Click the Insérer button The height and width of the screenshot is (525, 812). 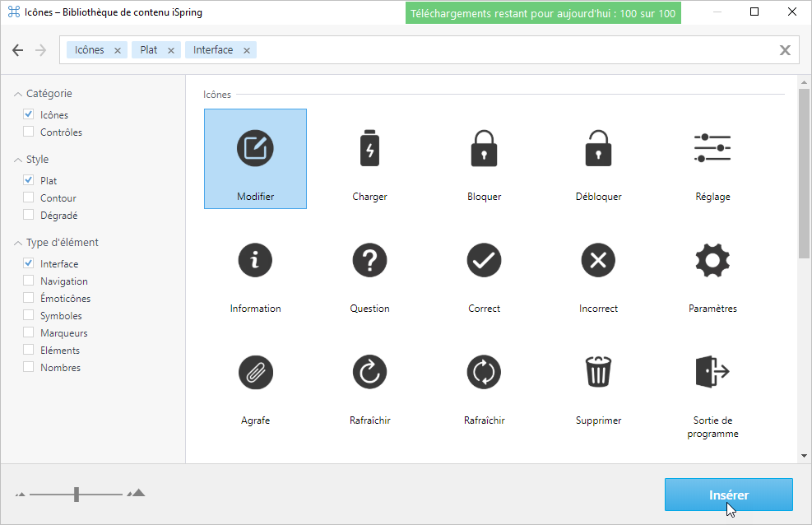(x=728, y=495)
